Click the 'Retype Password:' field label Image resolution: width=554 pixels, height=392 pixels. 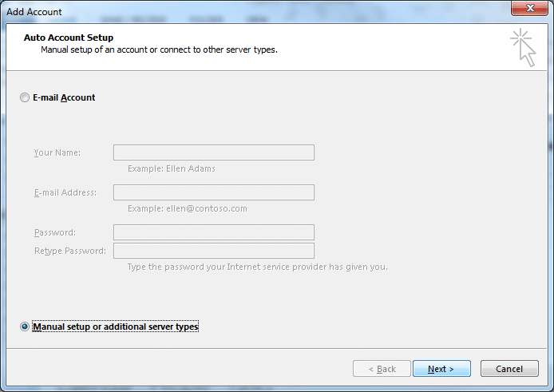tap(70, 251)
